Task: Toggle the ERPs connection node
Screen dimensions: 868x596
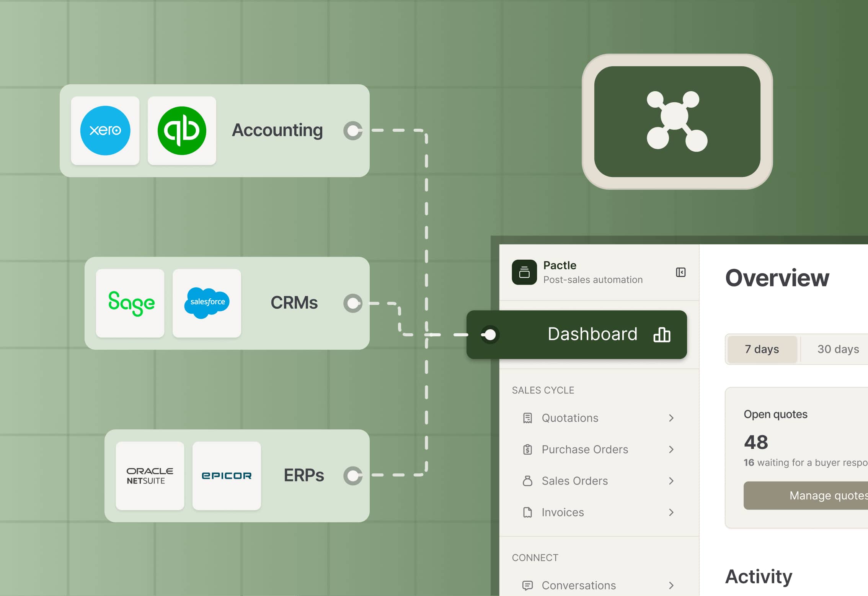Action: point(352,476)
